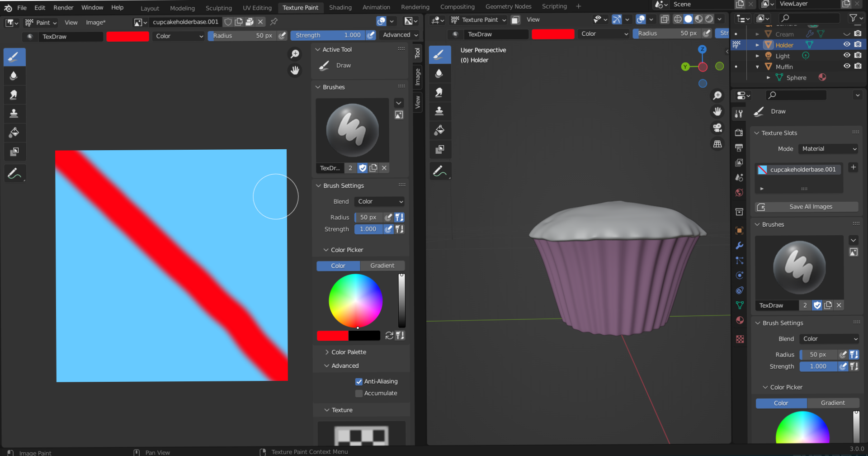Select the Draw brush tool in image editor
Viewport: 868px width, 456px height.
[x=14, y=57]
